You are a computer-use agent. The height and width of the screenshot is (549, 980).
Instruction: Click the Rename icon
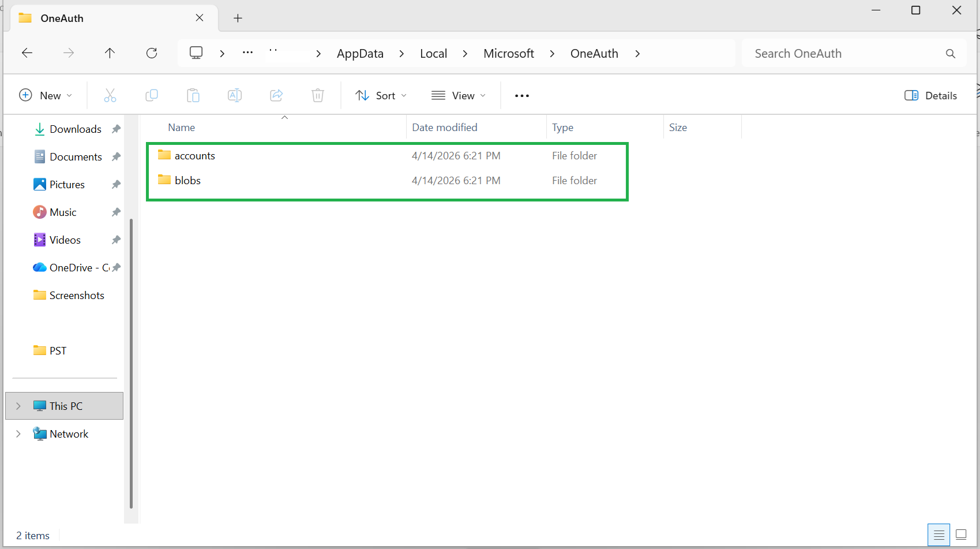235,95
